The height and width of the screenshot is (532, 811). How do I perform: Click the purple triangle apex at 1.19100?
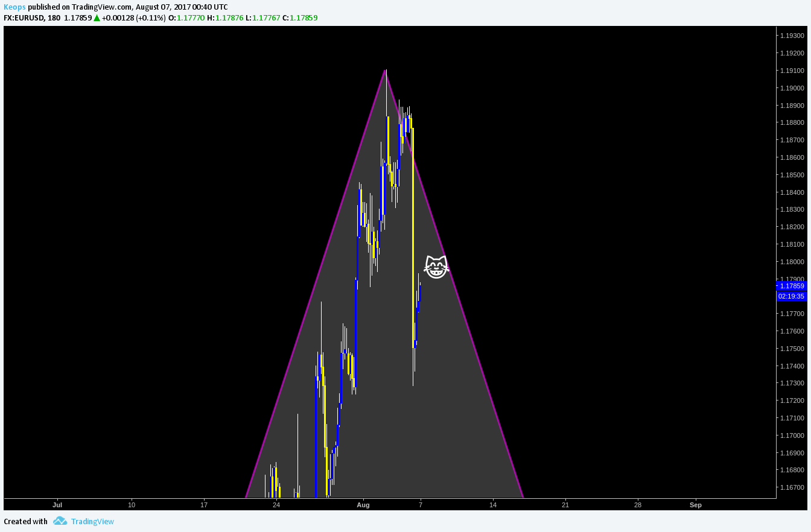click(386, 71)
